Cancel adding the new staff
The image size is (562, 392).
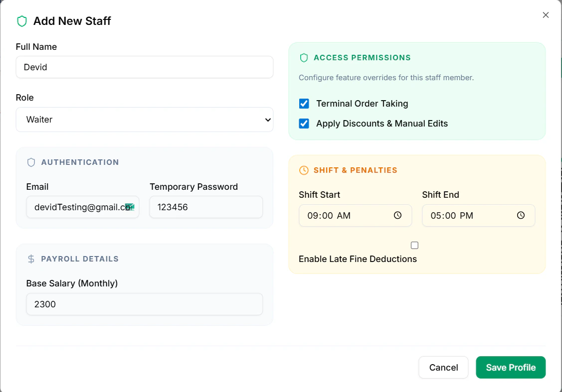(x=443, y=368)
